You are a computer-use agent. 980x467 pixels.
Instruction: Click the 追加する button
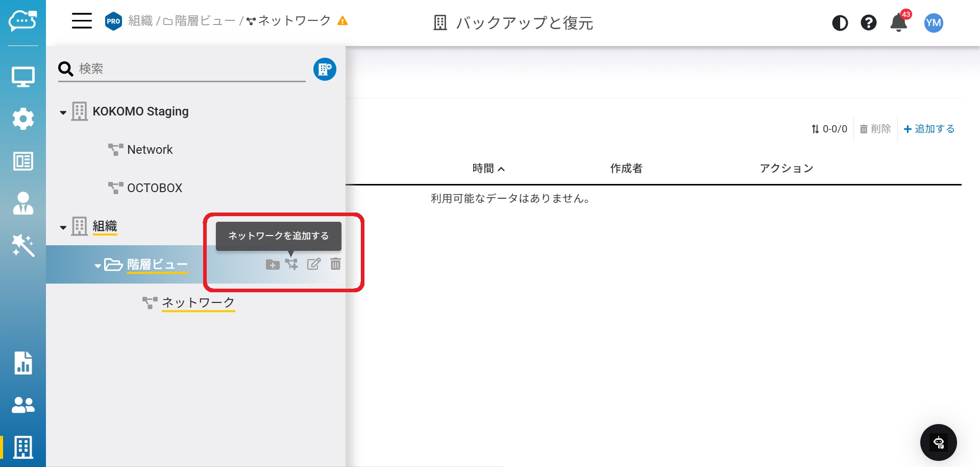coord(929,129)
